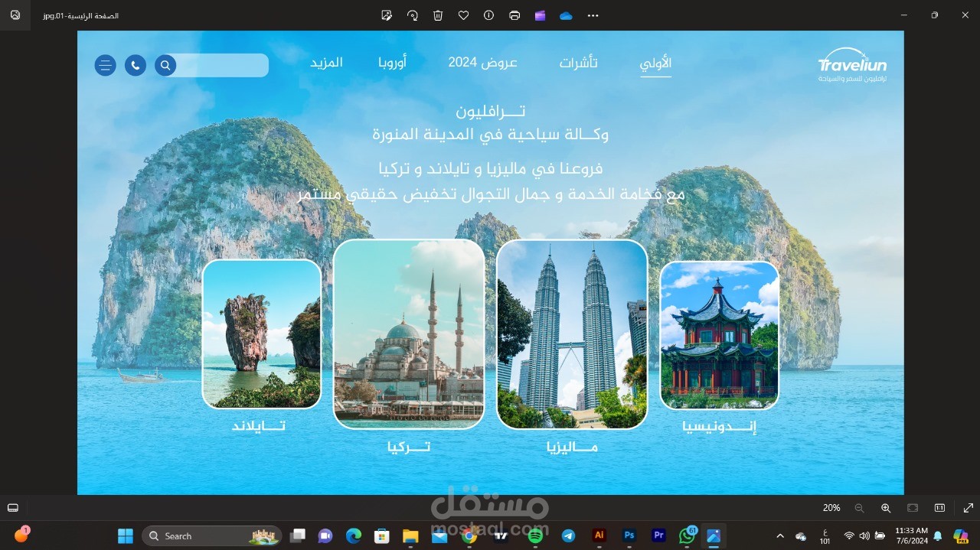This screenshot has width=980, height=550.
Task: Switch to Adobe Photoshop on the taskbar
Action: (629, 535)
